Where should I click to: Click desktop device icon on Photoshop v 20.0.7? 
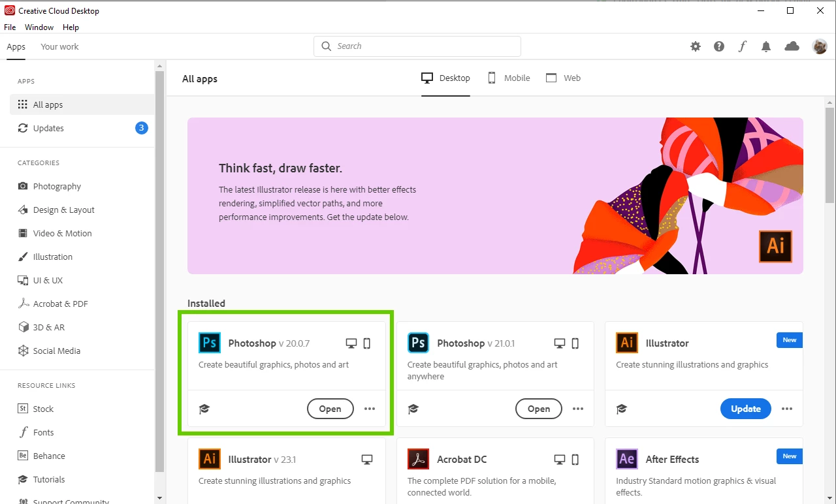click(351, 343)
